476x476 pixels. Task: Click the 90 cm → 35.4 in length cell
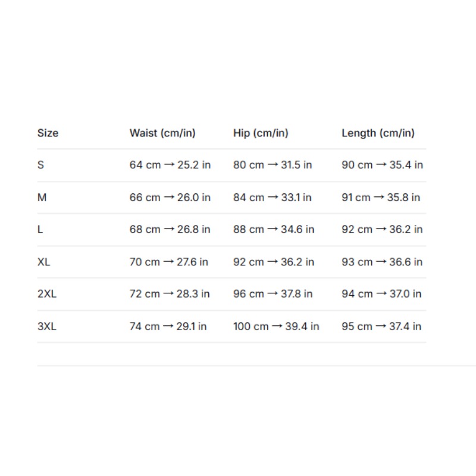pos(382,165)
